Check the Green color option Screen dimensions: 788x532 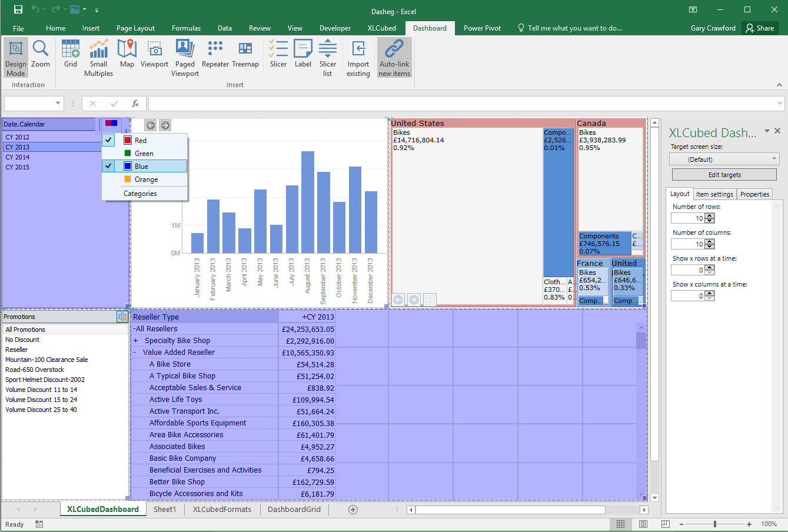pos(145,154)
